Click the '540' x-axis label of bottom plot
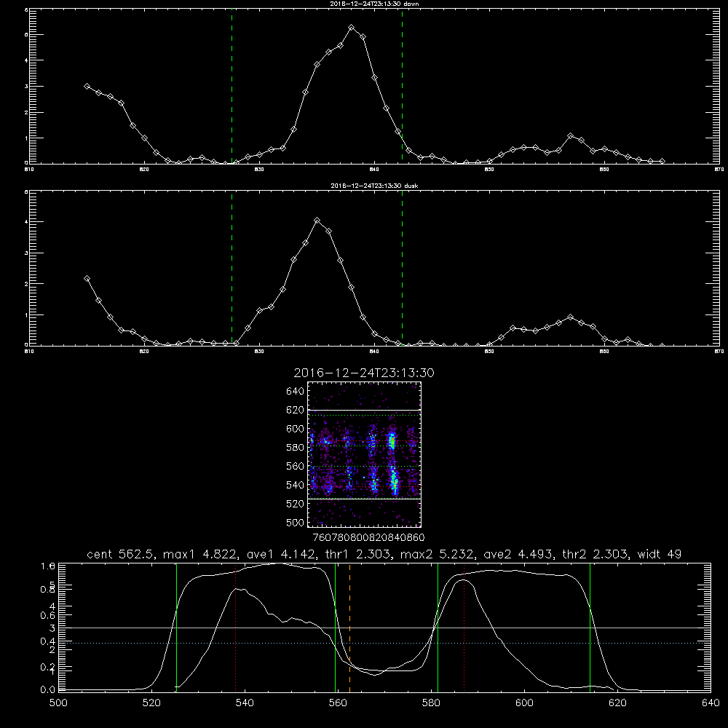728x728 pixels. (x=245, y=703)
